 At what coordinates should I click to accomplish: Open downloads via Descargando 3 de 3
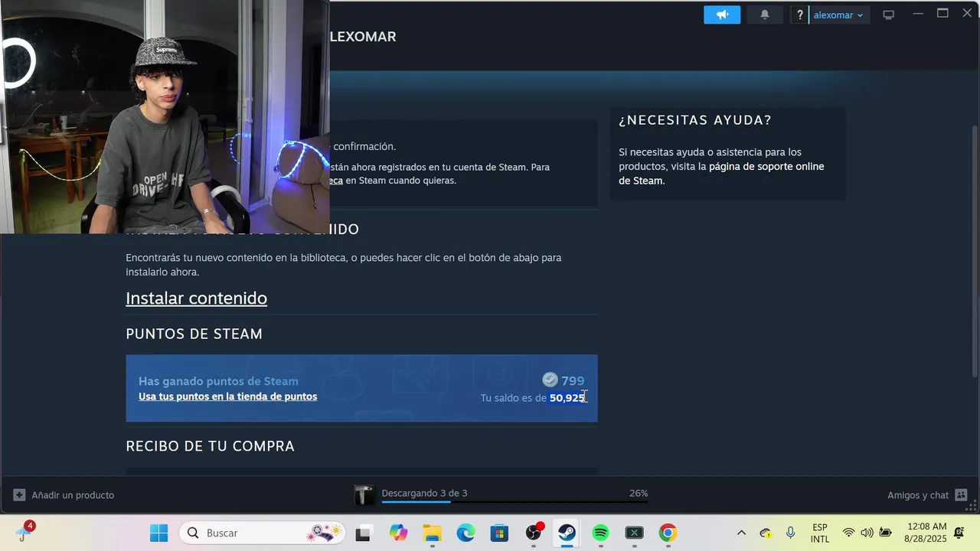click(424, 493)
